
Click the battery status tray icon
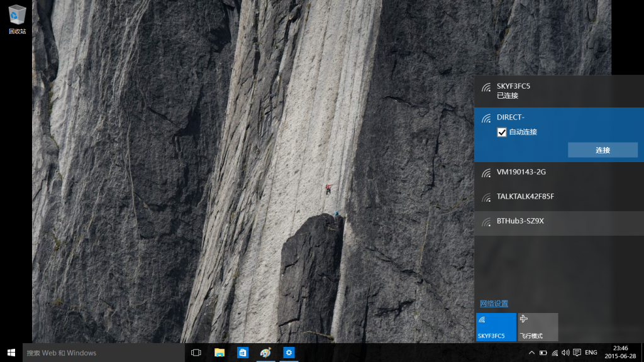tap(543, 353)
